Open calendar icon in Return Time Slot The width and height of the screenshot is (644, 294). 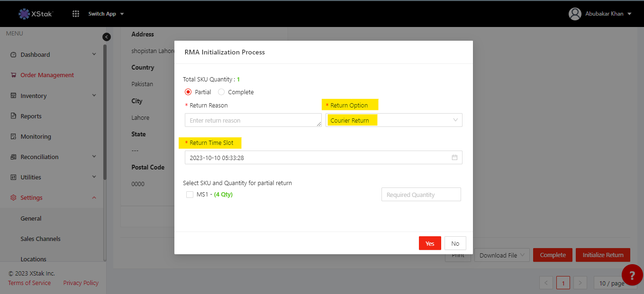(454, 158)
